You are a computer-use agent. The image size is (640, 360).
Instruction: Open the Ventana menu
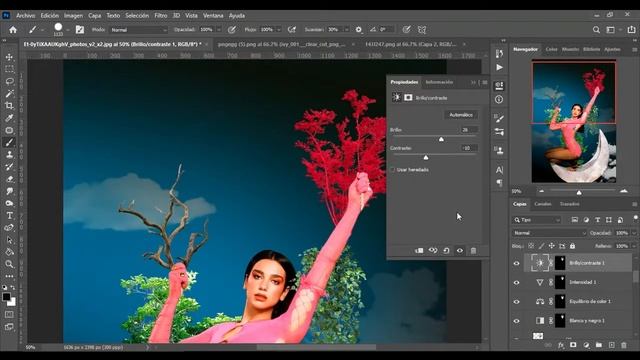click(x=213, y=16)
